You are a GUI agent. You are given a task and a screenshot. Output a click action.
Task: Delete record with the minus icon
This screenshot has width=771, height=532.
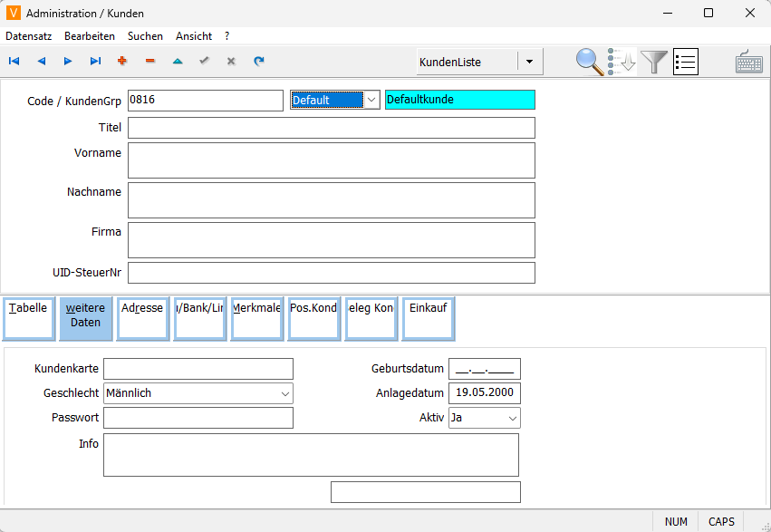pyautogui.click(x=149, y=62)
